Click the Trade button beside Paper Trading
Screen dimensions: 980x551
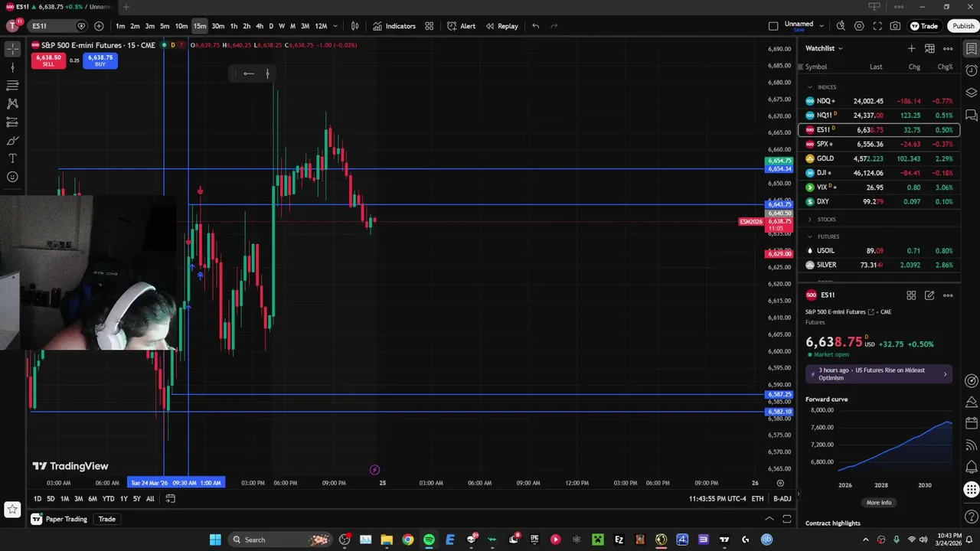pos(107,519)
